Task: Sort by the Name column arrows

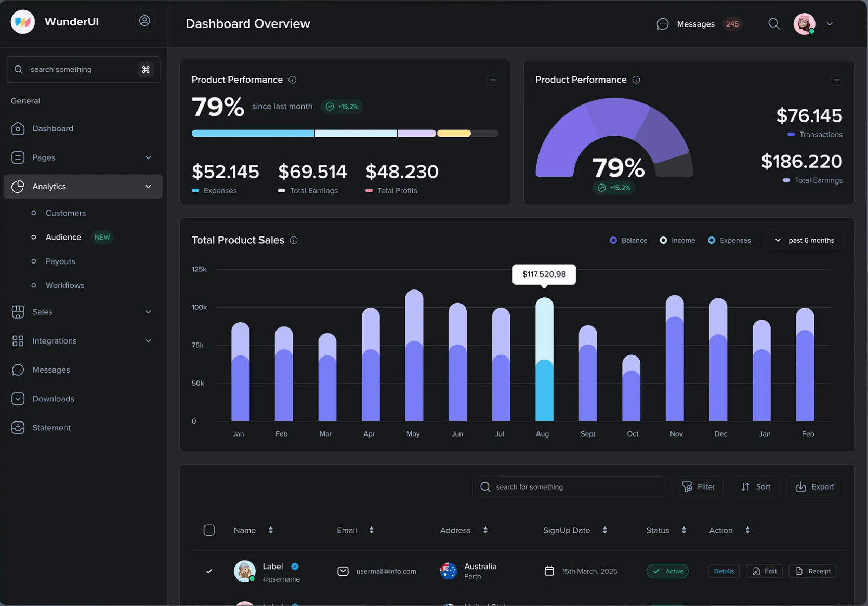Action: pos(271,530)
